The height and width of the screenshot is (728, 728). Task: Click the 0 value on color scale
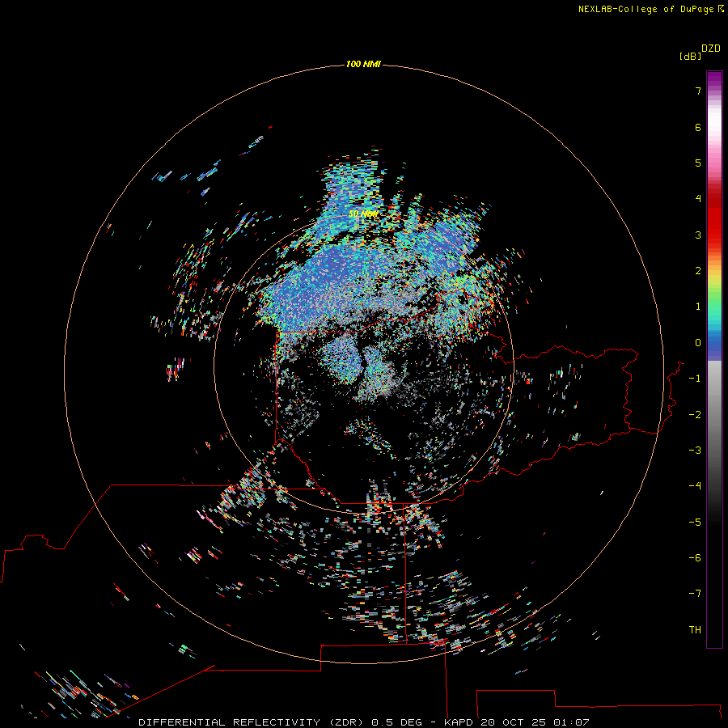point(698,343)
